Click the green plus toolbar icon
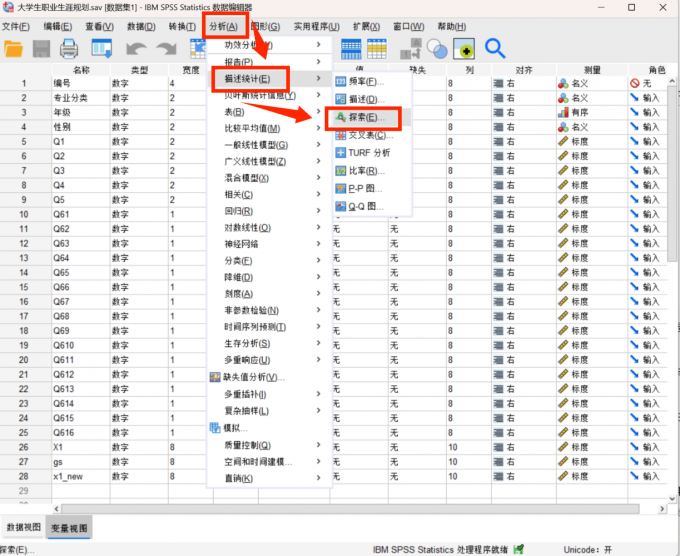 pyautogui.click(x=464, y=49)
